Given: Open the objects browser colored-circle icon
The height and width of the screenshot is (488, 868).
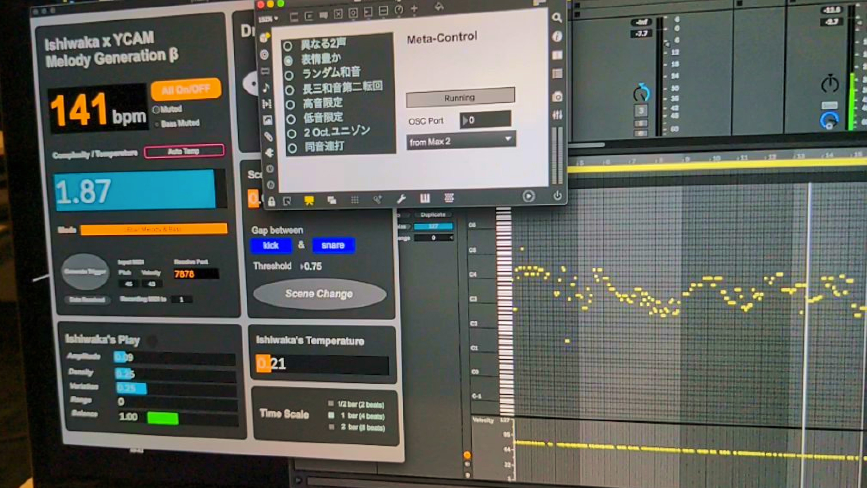Looking at the screenshot, I should [x=265, y=37].
